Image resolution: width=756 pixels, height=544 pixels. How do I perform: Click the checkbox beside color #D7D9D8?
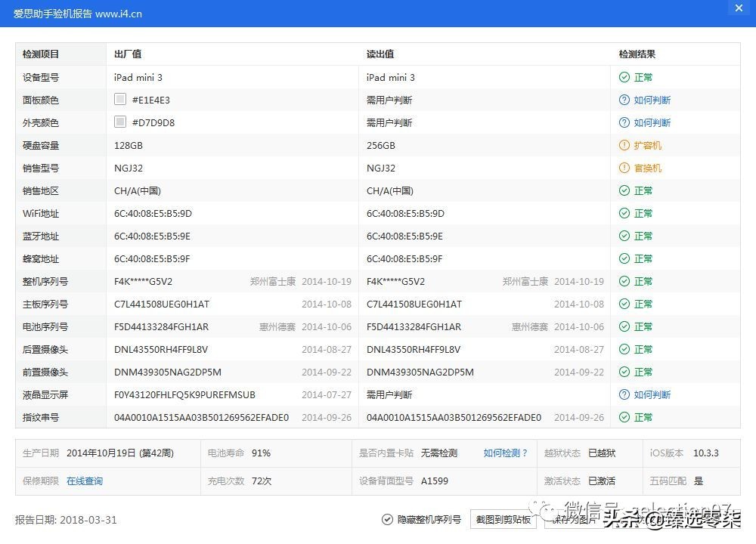(119, 121)
